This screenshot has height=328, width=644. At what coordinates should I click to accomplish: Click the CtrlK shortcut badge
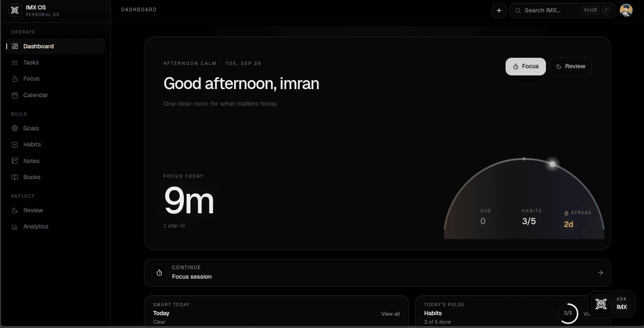tap(590, 10)
